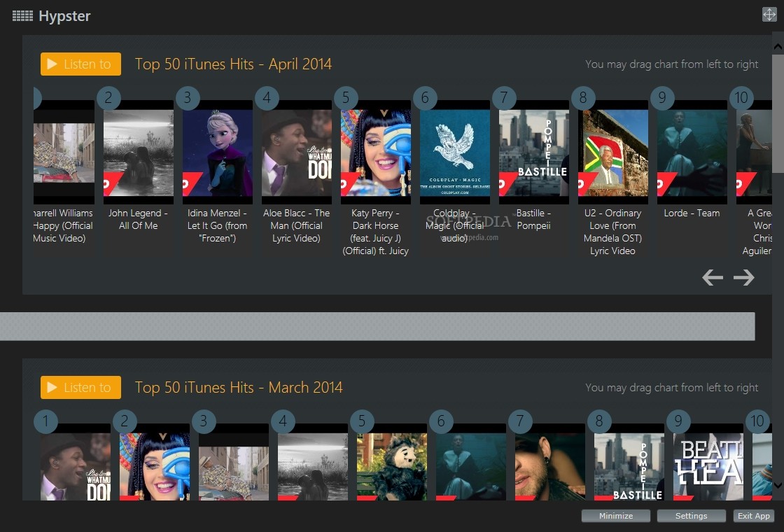The width and height of the screenshot is (784, 532).
Task: Click rank 7 badge in April 2014 chart
Action: pos(504,97)
